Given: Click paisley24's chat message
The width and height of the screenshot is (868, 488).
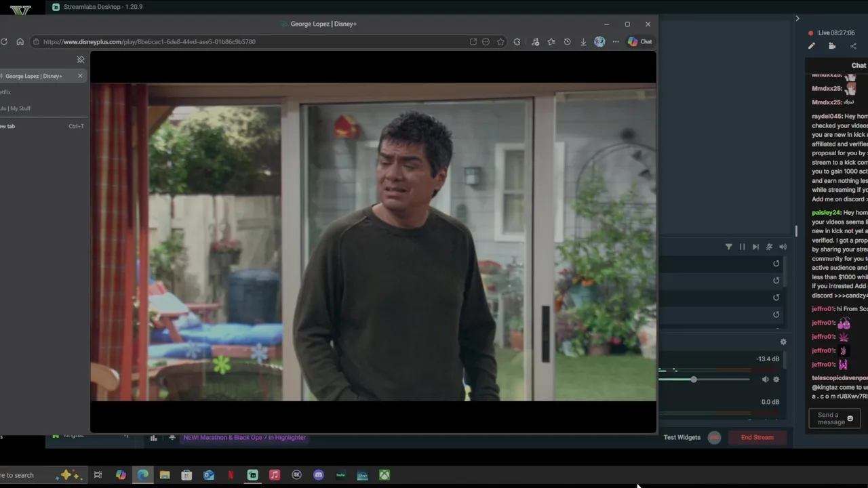Looking at the screenshot, I should (x=840, y=254).
